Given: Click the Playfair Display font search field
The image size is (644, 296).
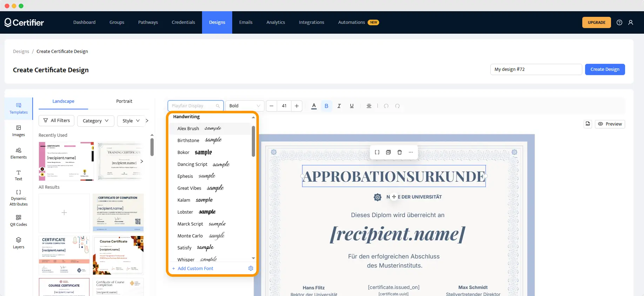Looking at the screenshot, I should click(196, 106).
